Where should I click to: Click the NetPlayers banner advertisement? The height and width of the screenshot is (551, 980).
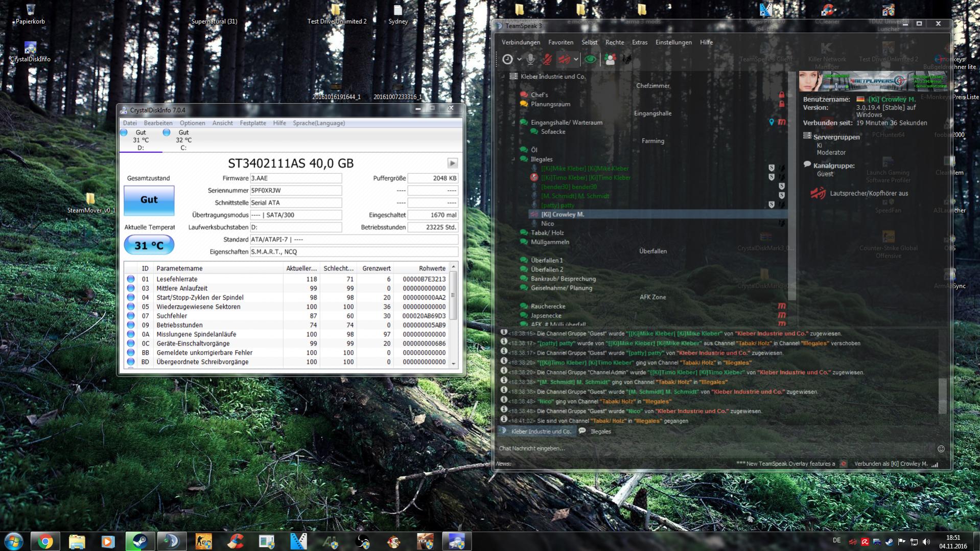[x=872, y=81]
